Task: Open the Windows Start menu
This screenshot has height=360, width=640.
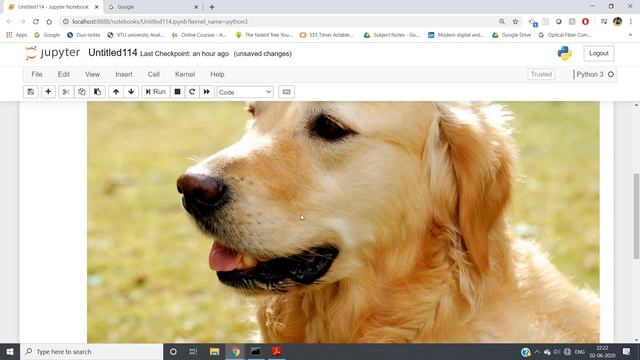Action: tap(10, 351)
